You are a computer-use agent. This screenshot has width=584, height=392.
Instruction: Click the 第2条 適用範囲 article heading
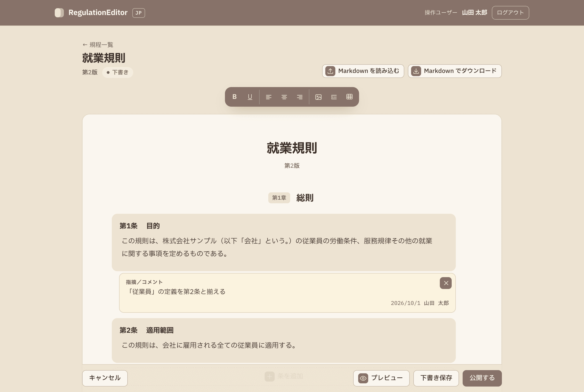point(146,330)
